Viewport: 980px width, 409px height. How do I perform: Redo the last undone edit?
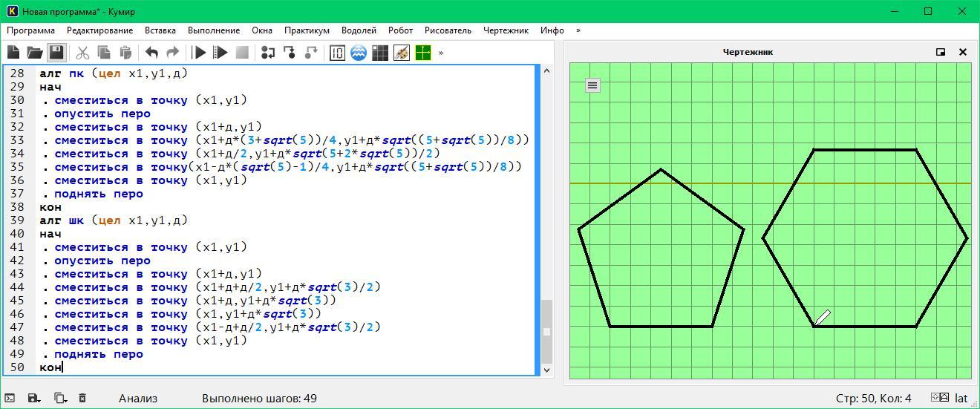(173, 53)
